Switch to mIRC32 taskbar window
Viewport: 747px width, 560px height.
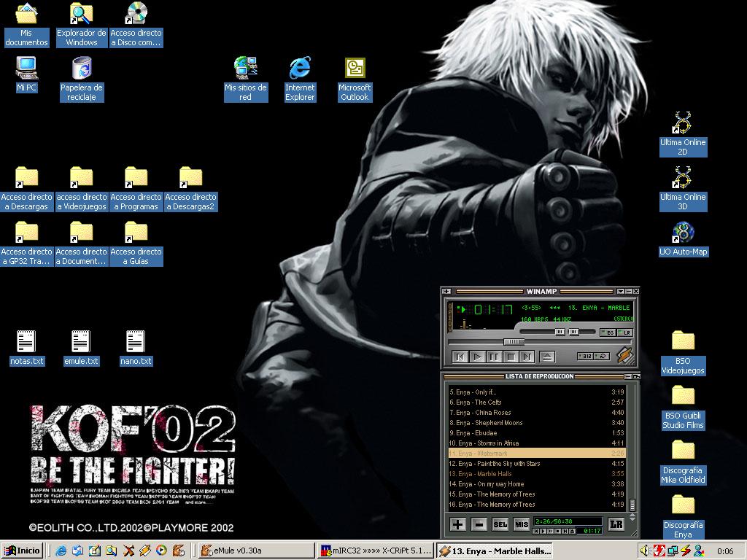tap(376, 551)
